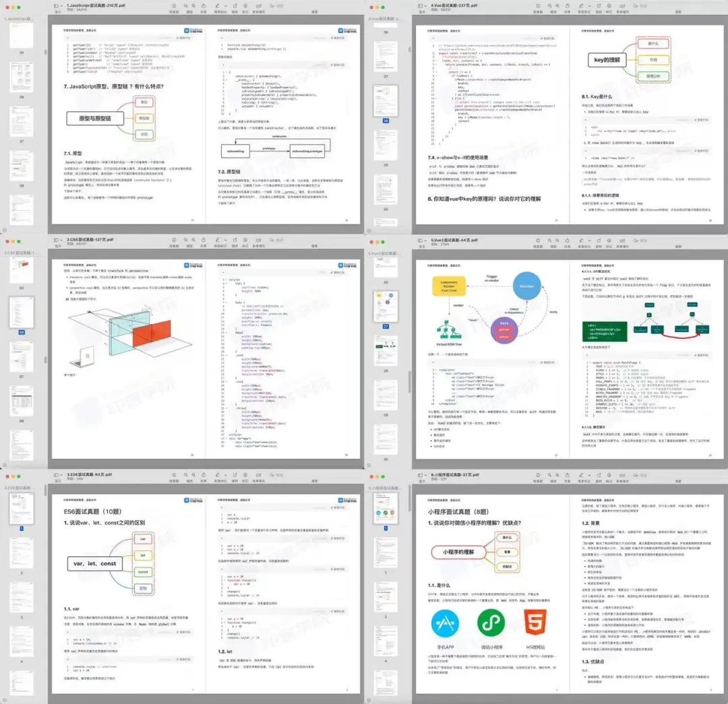Toggle the markup toolbar in the 6.小程序 window
Image resolution: width=728 pixels, height=704 pixels.
tap(609, 475)
